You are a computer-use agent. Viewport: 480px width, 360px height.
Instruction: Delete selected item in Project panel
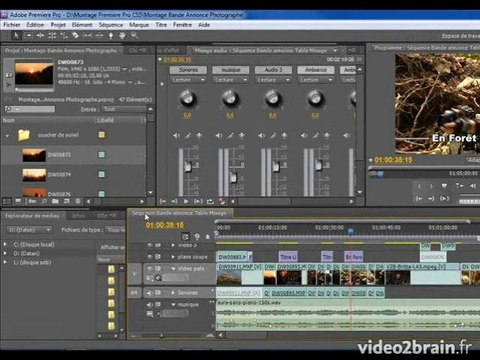[x=78, y=201]
